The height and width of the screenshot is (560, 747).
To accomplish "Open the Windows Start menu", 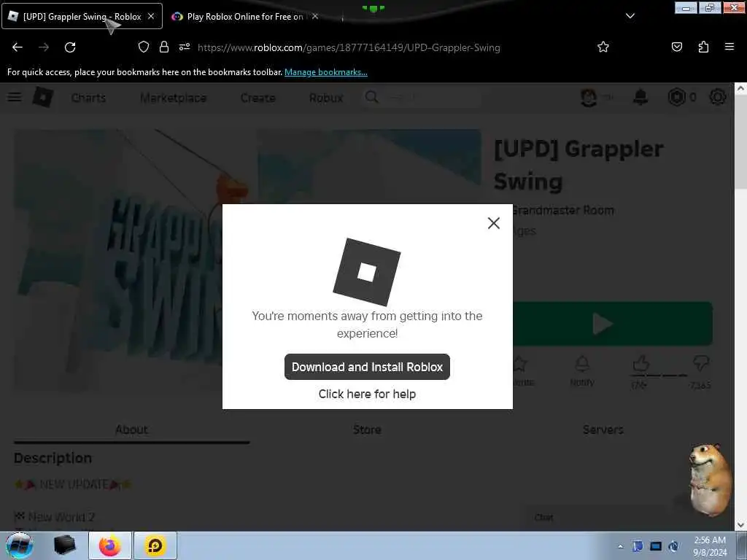I will coord(20,545).
